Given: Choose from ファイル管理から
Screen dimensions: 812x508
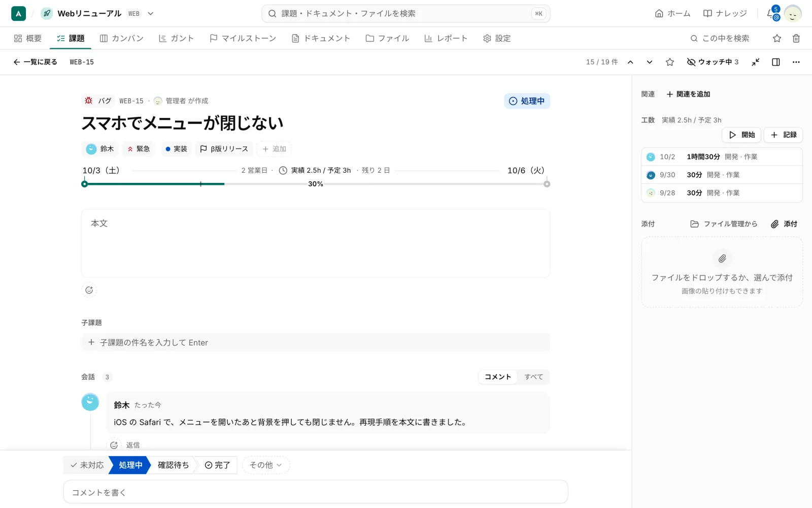Looking at the screenshot, I should point(724,224).
